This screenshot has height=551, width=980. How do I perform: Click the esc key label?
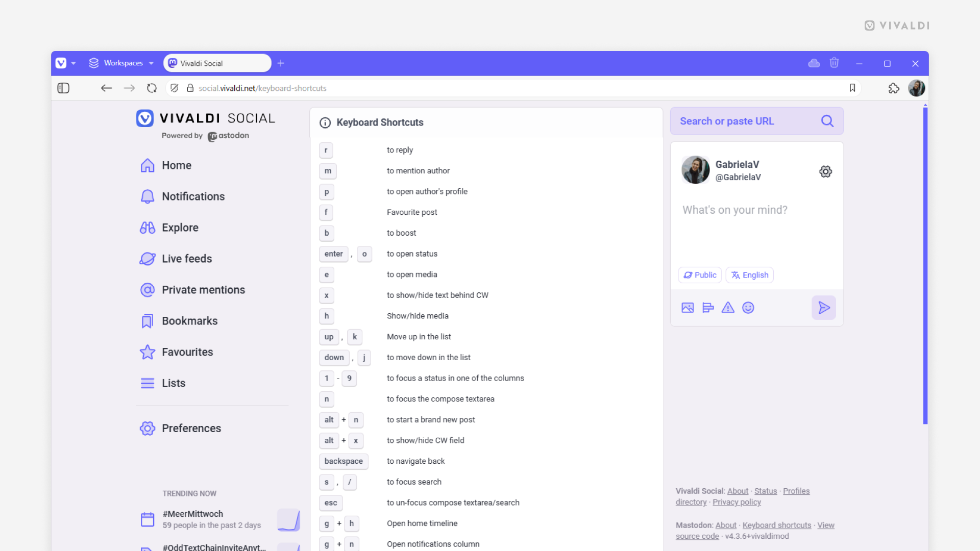[x=331, y=503]
